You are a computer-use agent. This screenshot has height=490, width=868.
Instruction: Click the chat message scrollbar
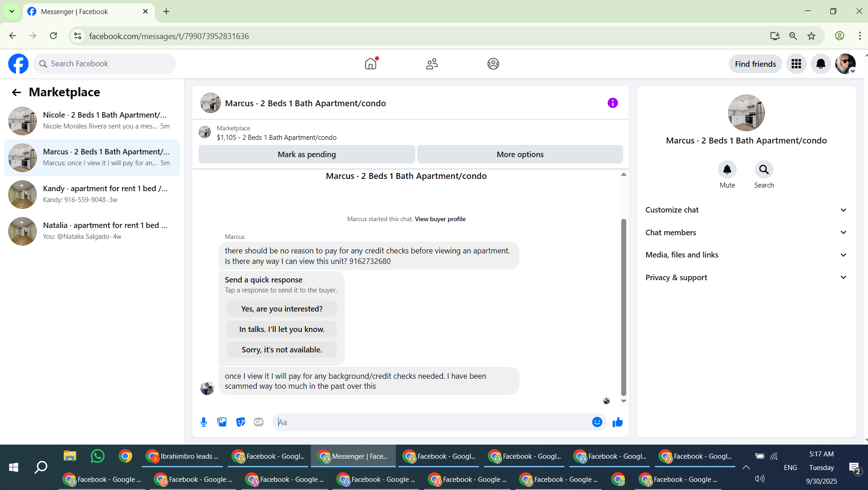click(x=624, y=307)
